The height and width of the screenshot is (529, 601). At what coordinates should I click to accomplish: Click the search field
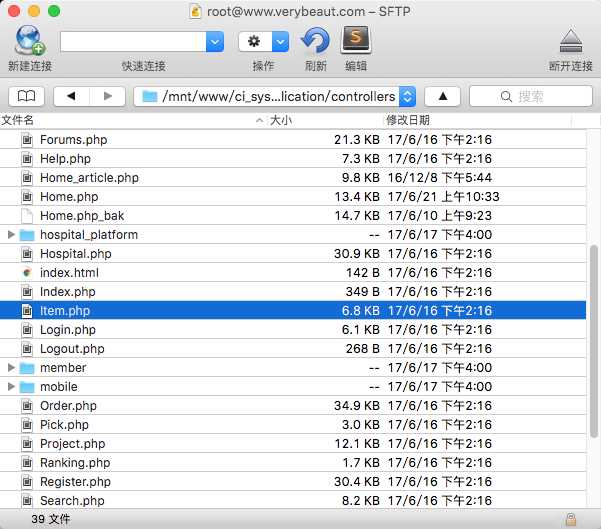531,96
